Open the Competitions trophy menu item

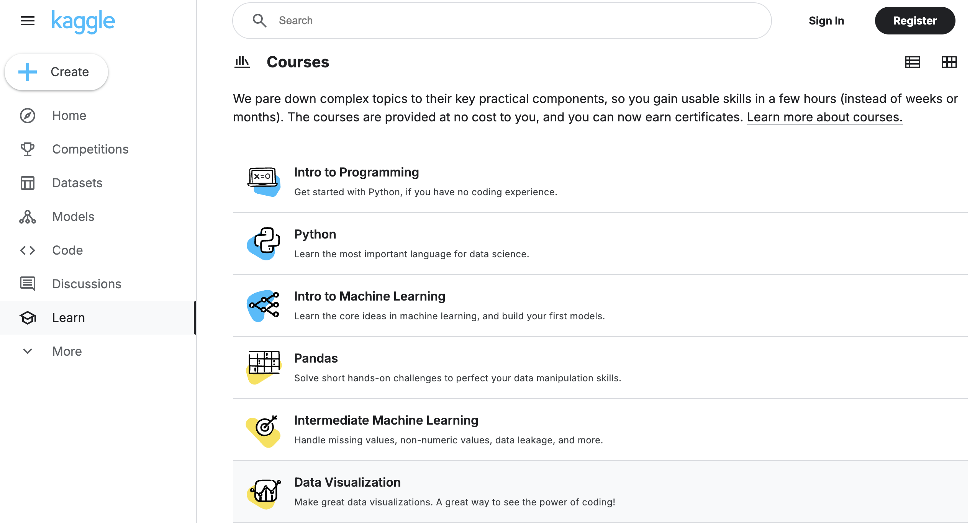pyautogui.click(x=28, y=149)
